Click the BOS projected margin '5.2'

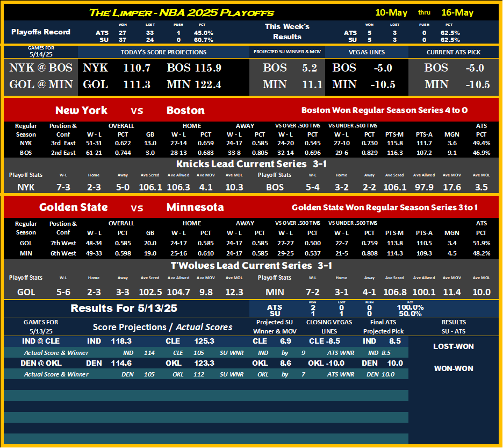point(309,68)
